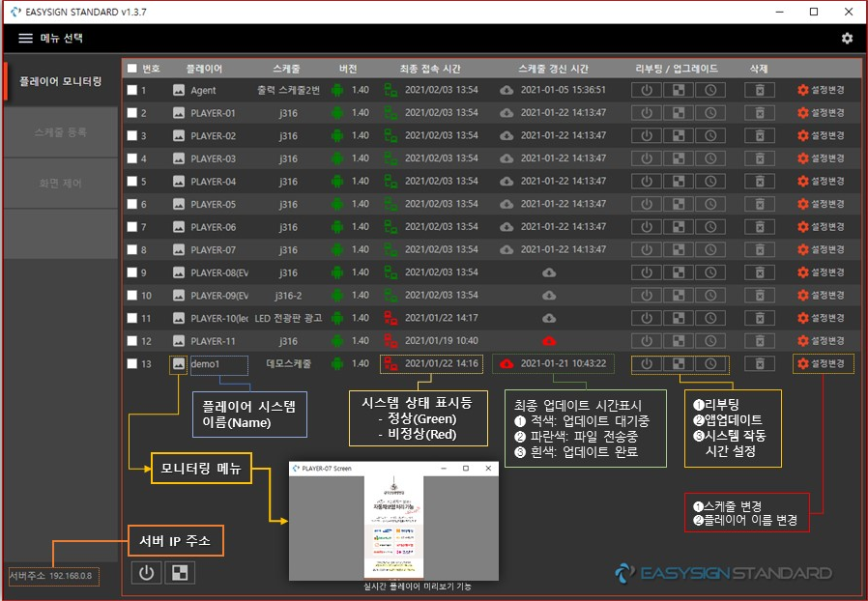Close the PLAYER-07 Screen preview window
This screenshot has width=868, height=601.
click(488, 469)
